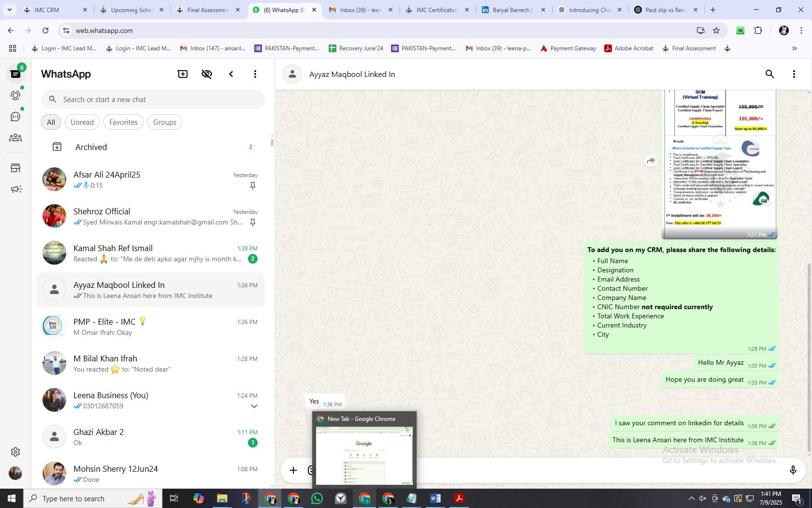812x508 pixels.
Task: Open the business tools storefront icon
Action: coord(15,168)
